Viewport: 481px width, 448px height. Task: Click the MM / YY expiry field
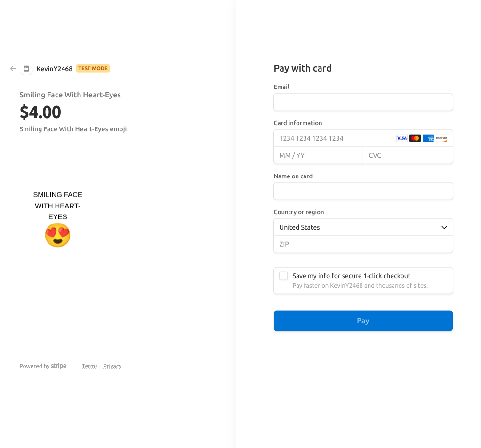318,155
